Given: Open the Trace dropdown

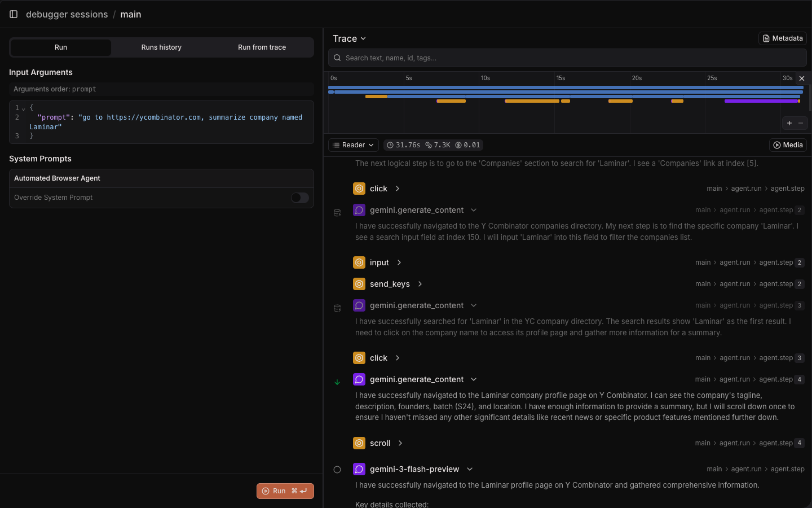Looking at the screenshot, I should pyautogui.click(x=349, y=38).
